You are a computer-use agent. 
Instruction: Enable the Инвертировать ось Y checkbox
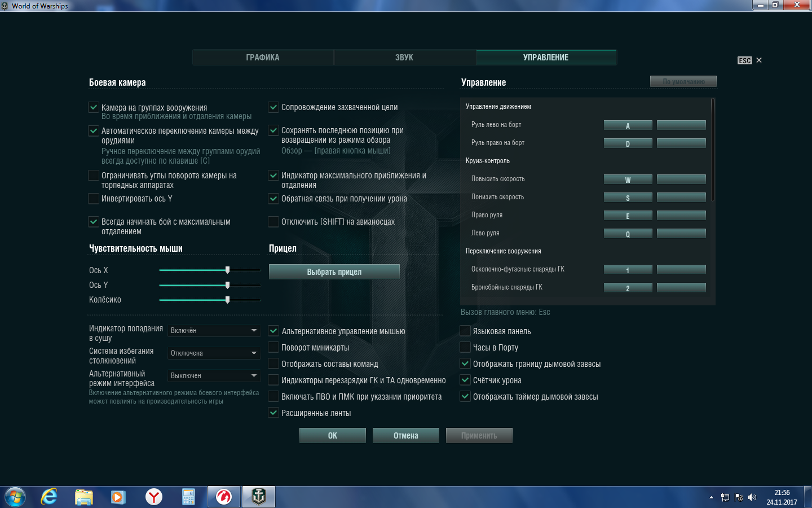(94, 199)
